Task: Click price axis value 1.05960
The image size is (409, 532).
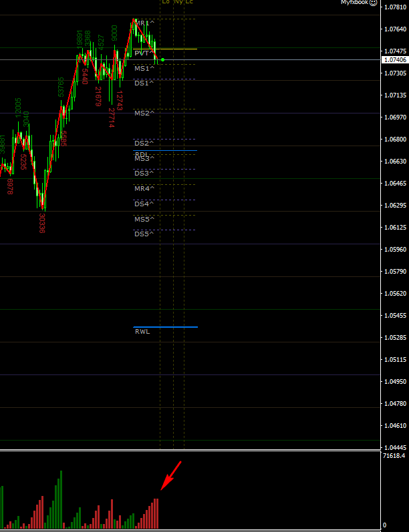Action: coord(395,249)
